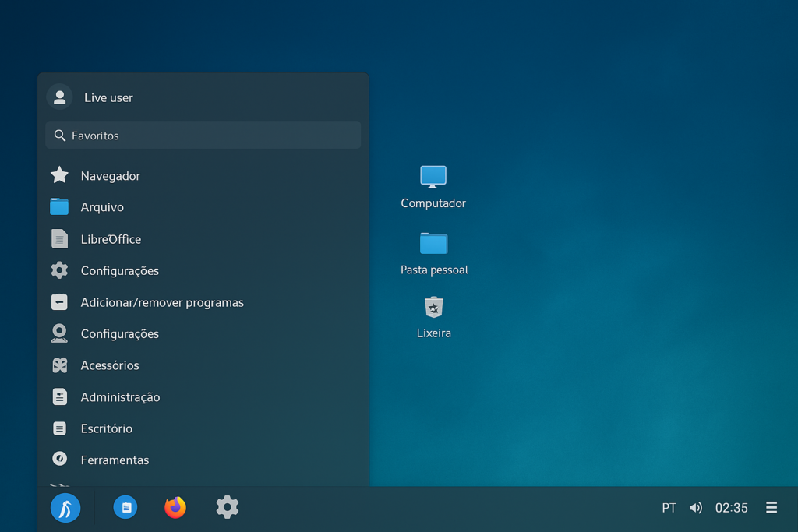Viewport: 798px width, 532px height.
Task: Switch keyboard layout via PT indicator
Action: pyautogui.click(x=669, y=508)
